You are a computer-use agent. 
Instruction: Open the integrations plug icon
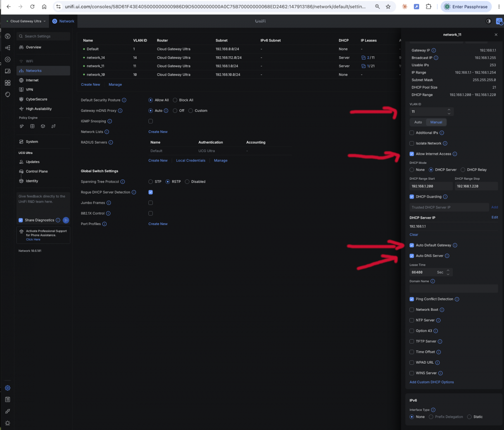tap(7, 411)
